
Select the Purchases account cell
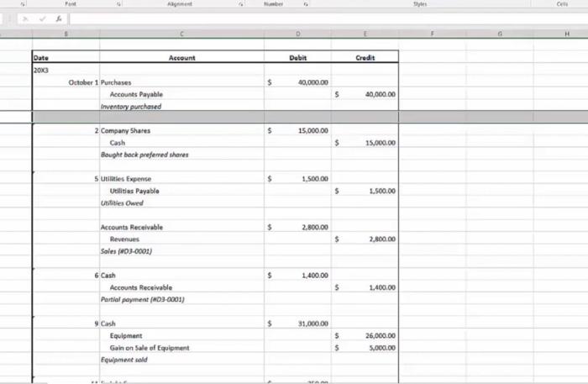tap(182, 82)
